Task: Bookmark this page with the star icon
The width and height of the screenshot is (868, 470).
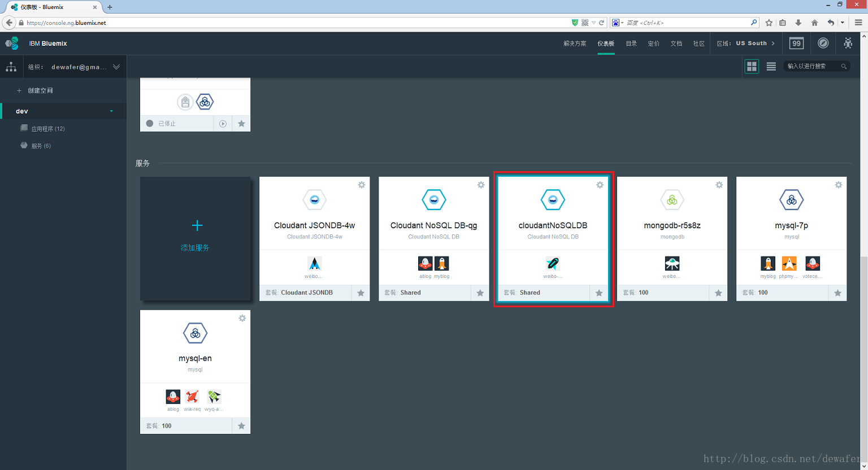Action: coord(769,23)
